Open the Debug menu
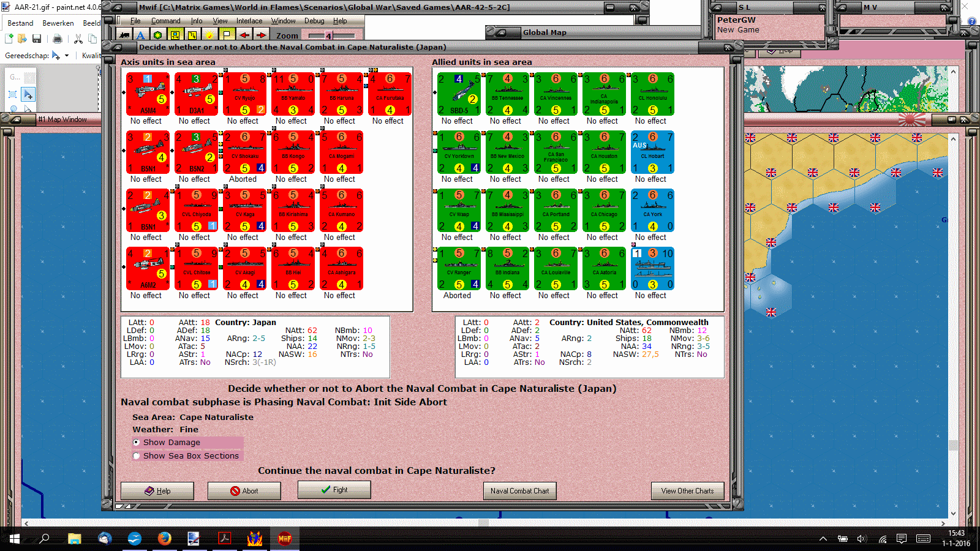 pyautogui.click(x=314, y=21)
